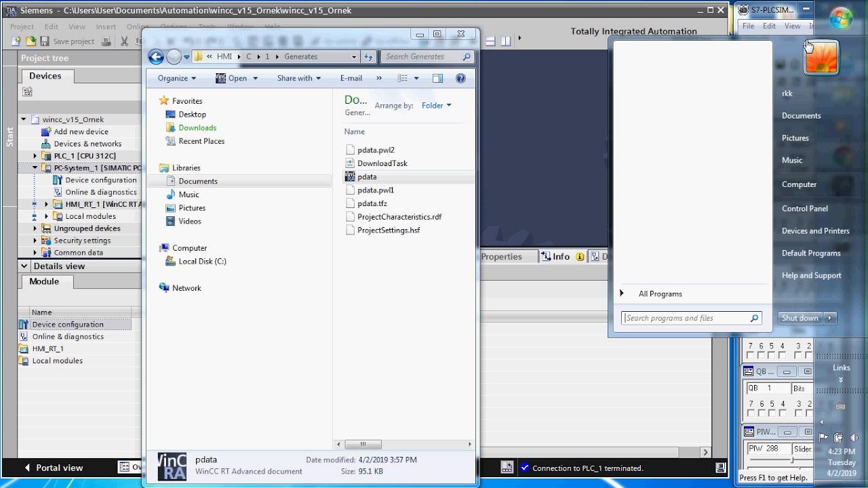Click the TIA status bar leftmost icon

click(507, 467)
